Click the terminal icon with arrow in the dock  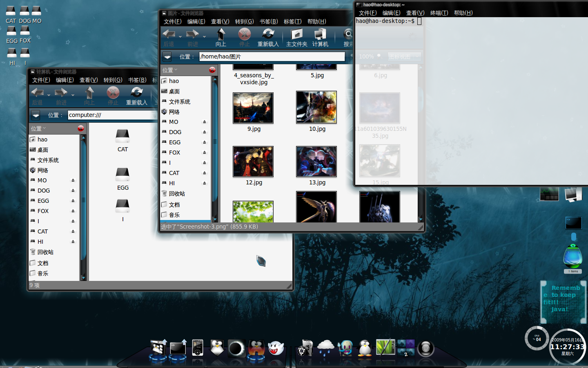tap(178, 348)
